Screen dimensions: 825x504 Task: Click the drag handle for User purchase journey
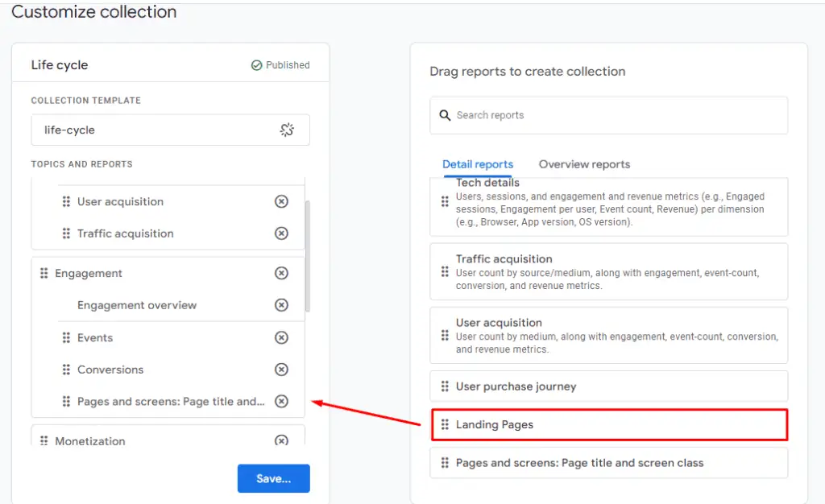point(445,386)
